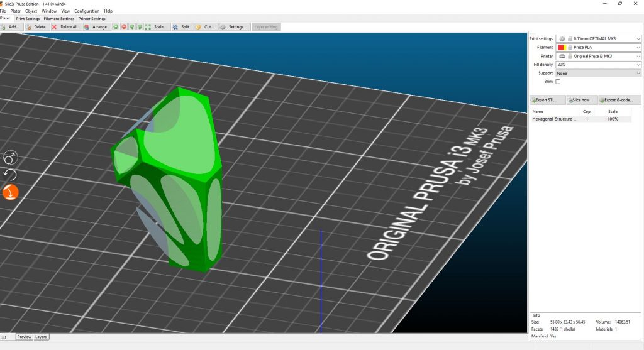Open the Cut... tool

pyautogui.click(x=205, y=26)
